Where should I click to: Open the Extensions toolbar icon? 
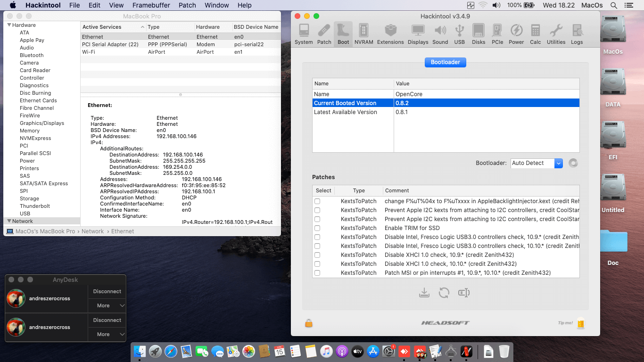pos(390,34)
